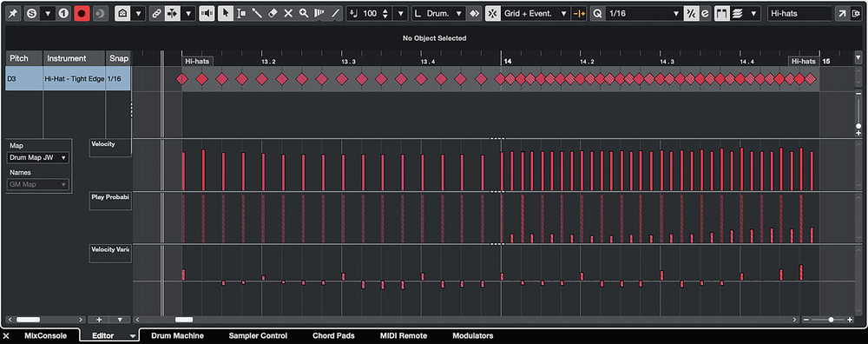868x344 pixels.
Task: Click the Record in Editor button
Action: [x=82, y=13]
